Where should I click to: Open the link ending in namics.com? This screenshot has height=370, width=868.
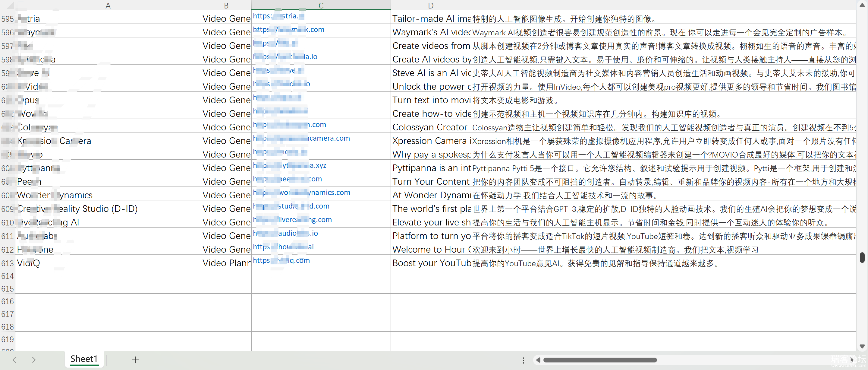(x=302, y=192)
